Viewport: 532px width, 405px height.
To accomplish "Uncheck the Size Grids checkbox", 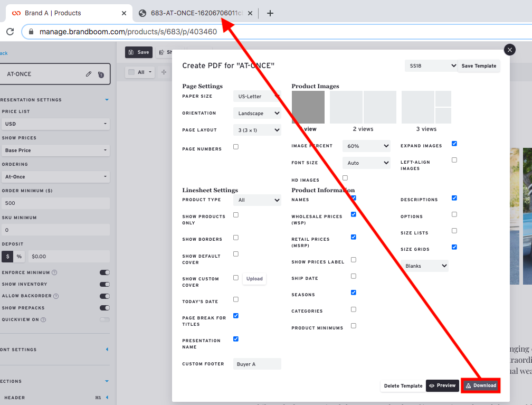I will 454,247.
